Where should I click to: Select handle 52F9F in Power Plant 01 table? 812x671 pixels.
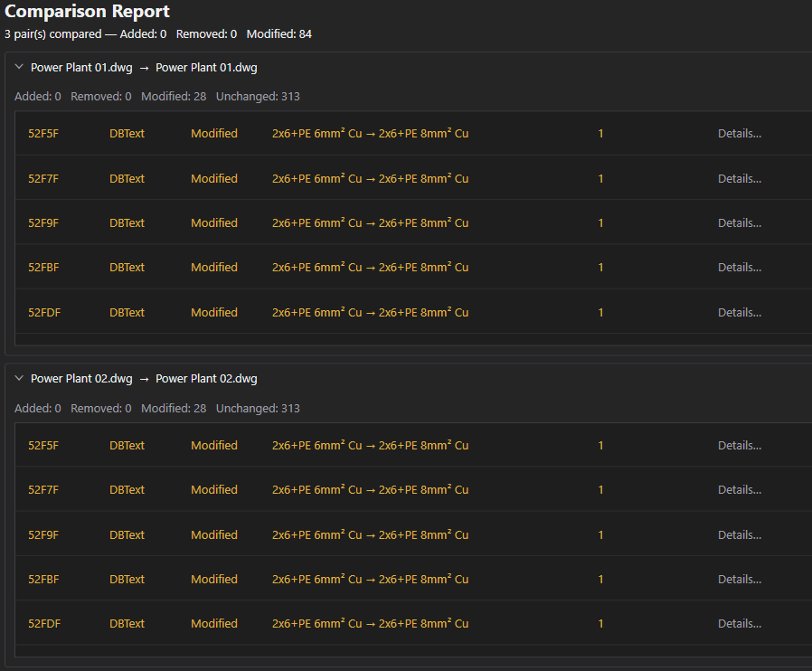coord(43,223)
